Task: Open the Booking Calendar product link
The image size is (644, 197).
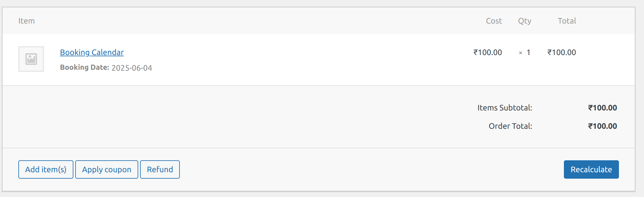Action: tap(92, 52)
